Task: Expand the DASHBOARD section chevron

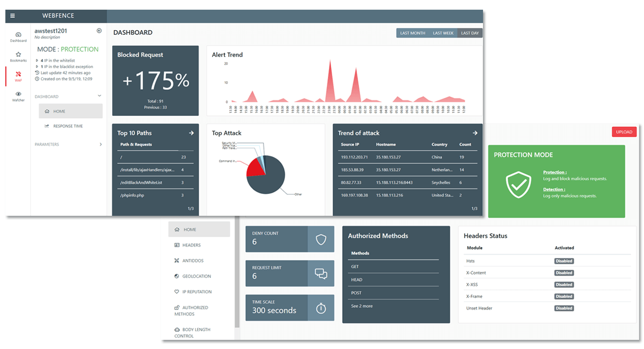Action: (99, 96)
